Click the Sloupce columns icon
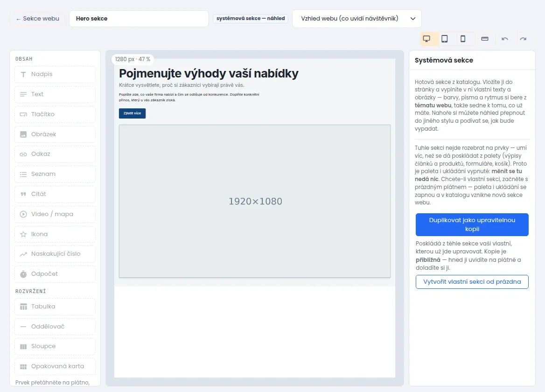Image resolution: width=545 pixels, height=392 pixels. click(x=23, y=346)
